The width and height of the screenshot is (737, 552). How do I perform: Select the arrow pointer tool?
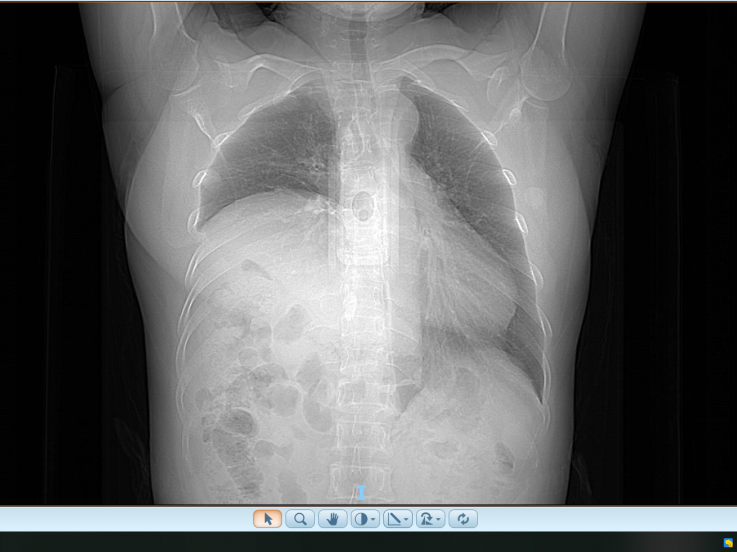click(x=267, y=519)
